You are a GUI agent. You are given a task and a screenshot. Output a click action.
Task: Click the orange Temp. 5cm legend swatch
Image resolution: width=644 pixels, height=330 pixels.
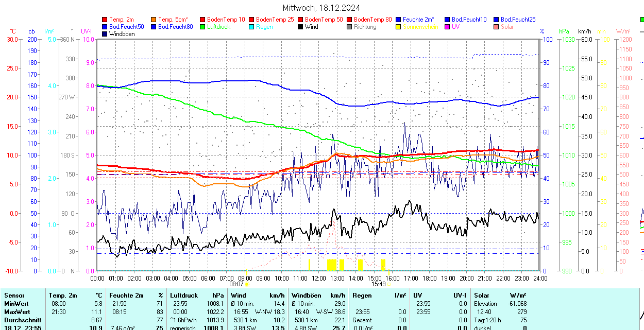coord(154,20)
